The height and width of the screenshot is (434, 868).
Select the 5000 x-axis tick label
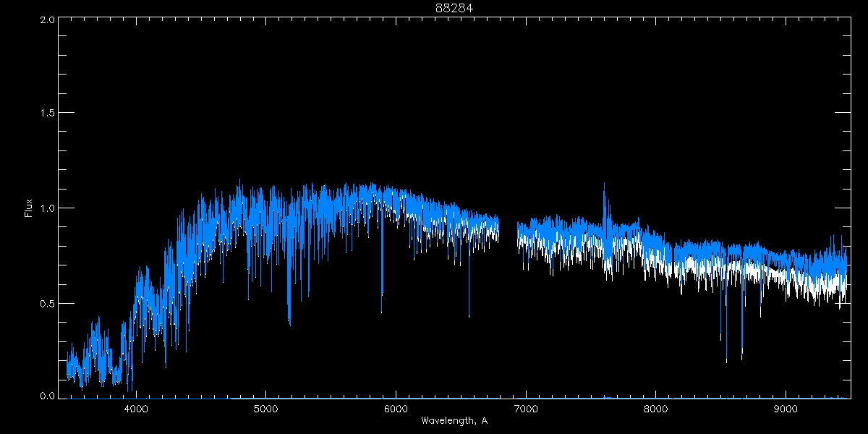pyautogui.click(x=266, y=409)
